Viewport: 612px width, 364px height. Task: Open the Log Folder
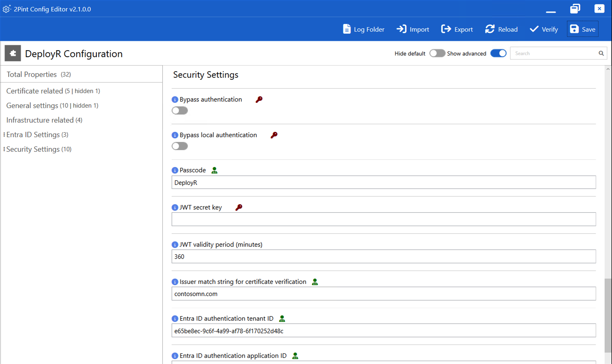tap(363, 29)
